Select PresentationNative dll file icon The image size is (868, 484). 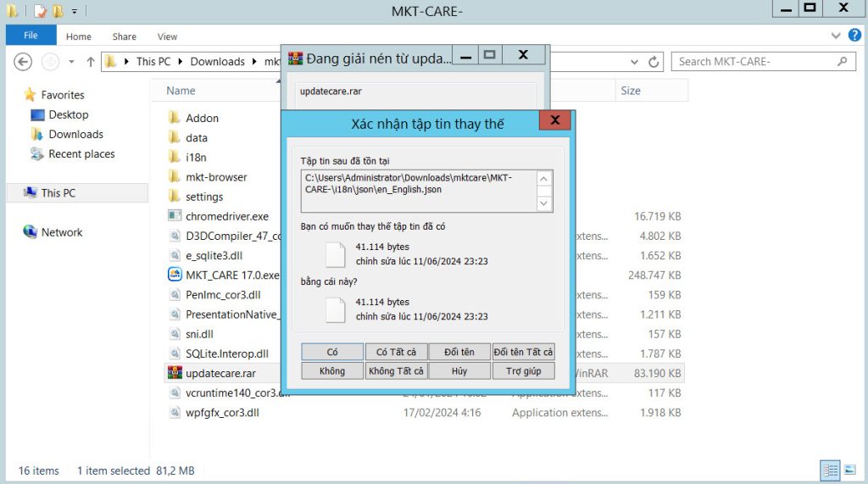pyautogui.click(x=175, y=314)
